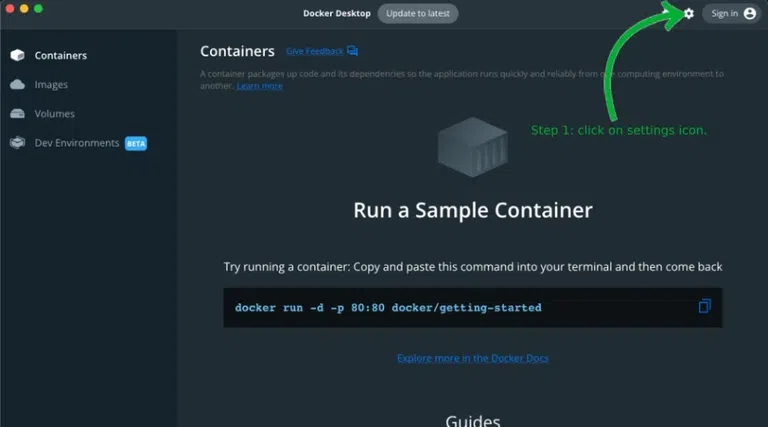This screenshot has width=768, height=427.
Task: Click the Volumes drive icon in sidebar
Action: point(18,114)
